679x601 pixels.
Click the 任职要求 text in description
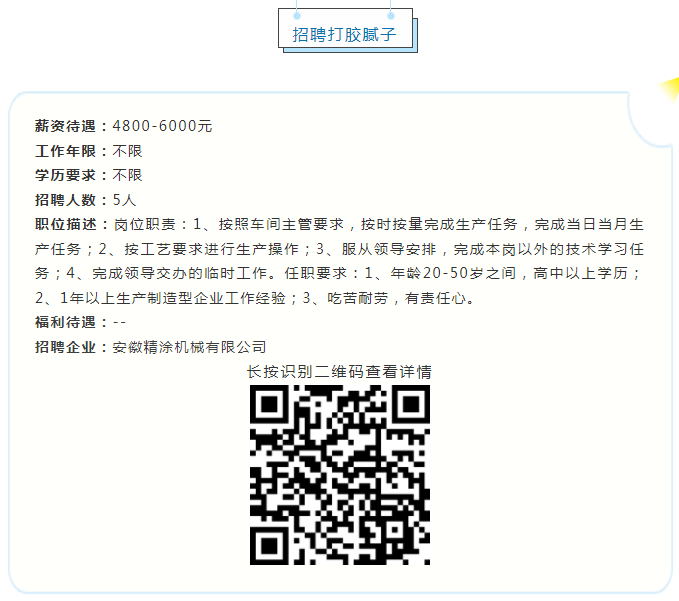316,273
